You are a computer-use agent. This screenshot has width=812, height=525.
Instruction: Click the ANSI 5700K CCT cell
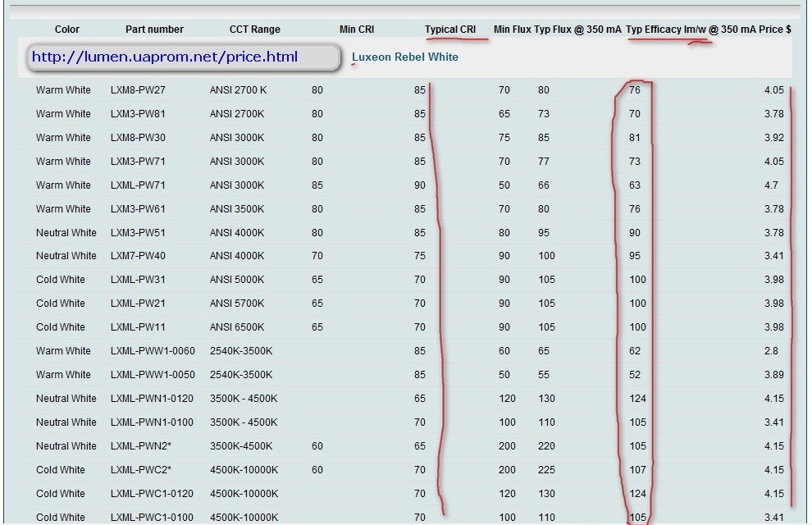237,304
